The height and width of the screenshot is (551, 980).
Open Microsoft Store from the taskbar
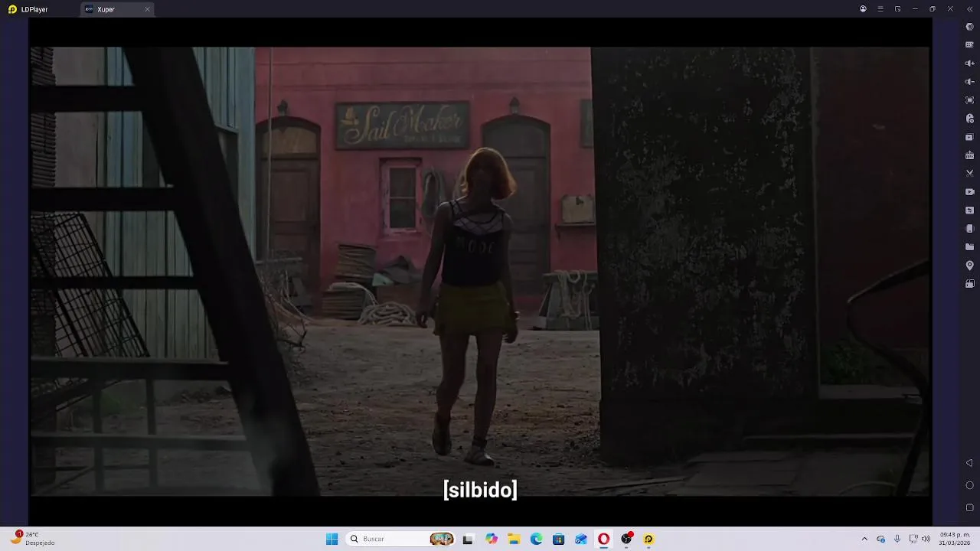coord(558,539)
